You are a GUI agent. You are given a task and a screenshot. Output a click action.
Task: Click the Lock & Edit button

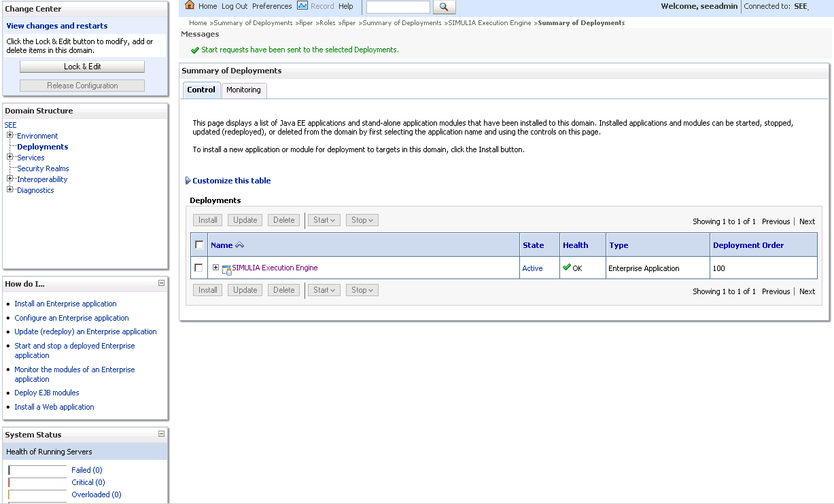pos(82,67)
